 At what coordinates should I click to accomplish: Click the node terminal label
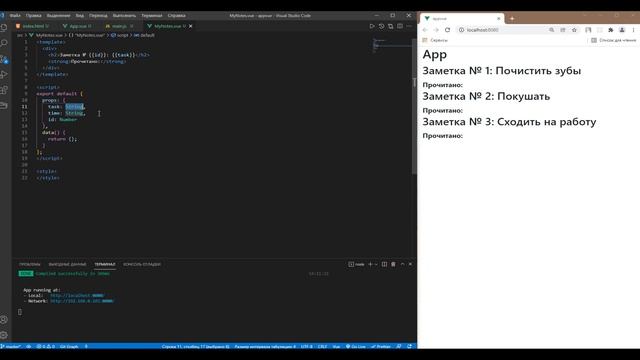pyautogui.click(x=356, y=264)
